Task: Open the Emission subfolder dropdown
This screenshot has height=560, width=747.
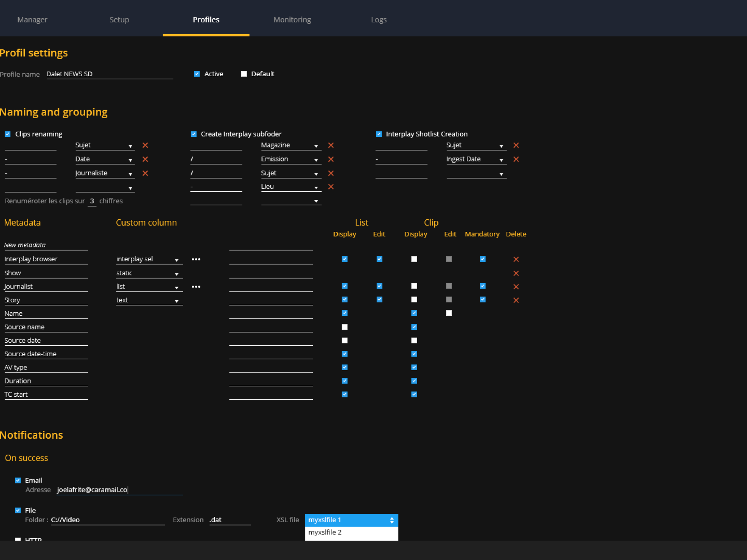Action: click(291, 159)
